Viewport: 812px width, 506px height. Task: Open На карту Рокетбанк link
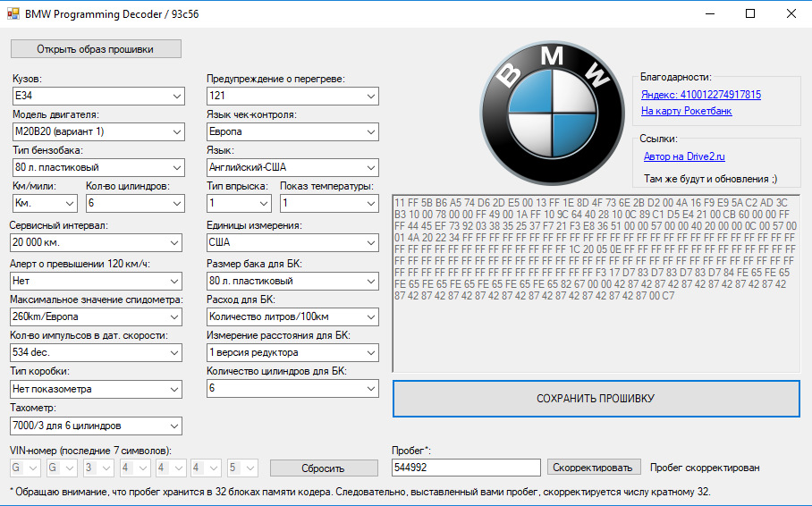[x=687, y=110]
